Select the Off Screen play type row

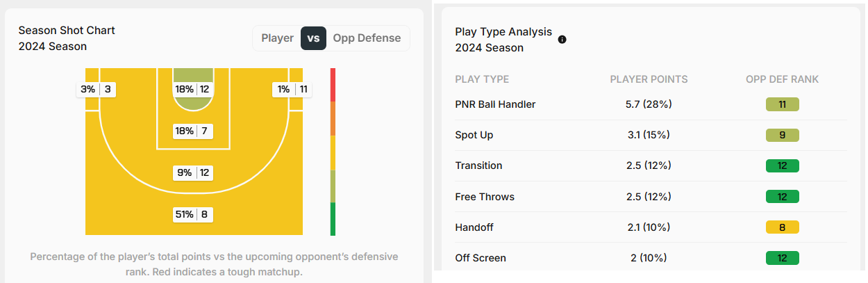(651, 257)
